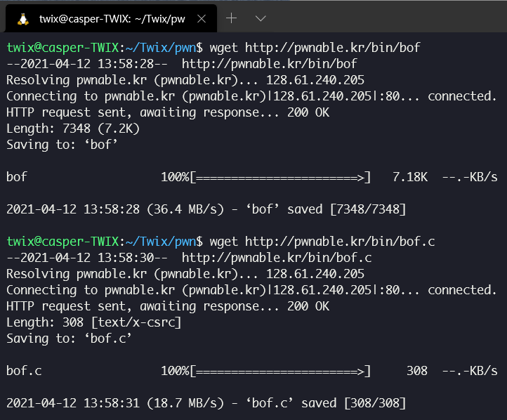Click the URL after '--2021-04-12 13:58:28--'
The height and width of the screenshot is (420, 507).
[x=270, y=64]
